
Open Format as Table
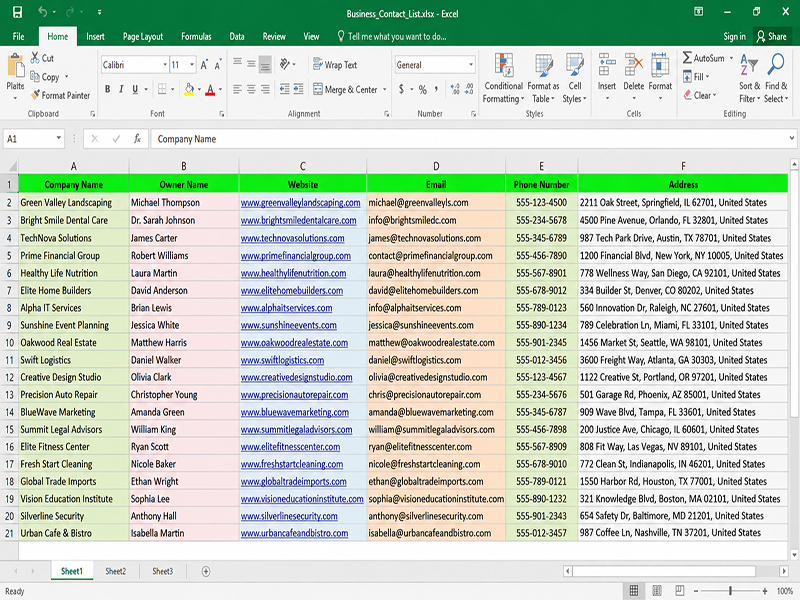[x=543, y=78]
